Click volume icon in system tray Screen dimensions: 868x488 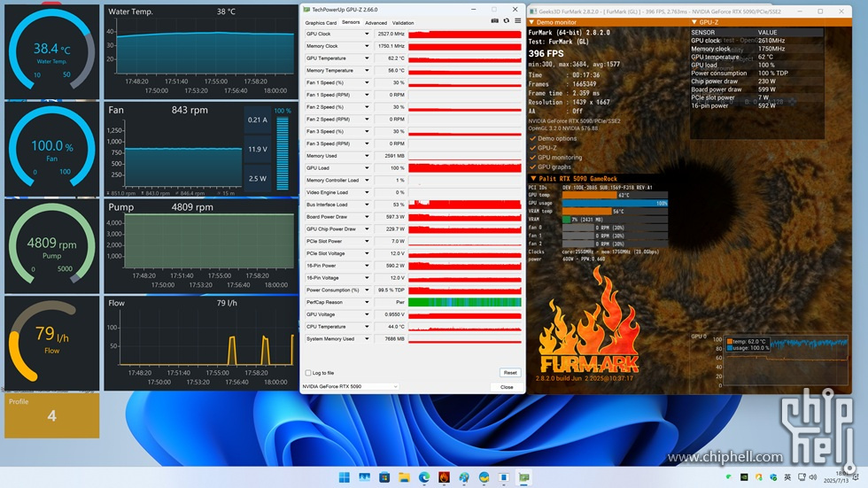[813, 477]
